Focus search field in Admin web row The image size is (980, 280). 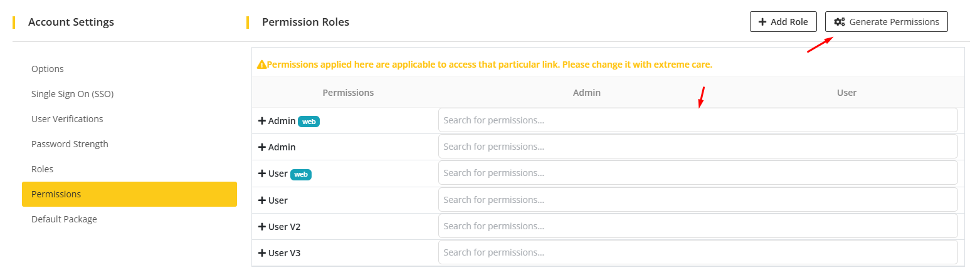pos(697,120)
